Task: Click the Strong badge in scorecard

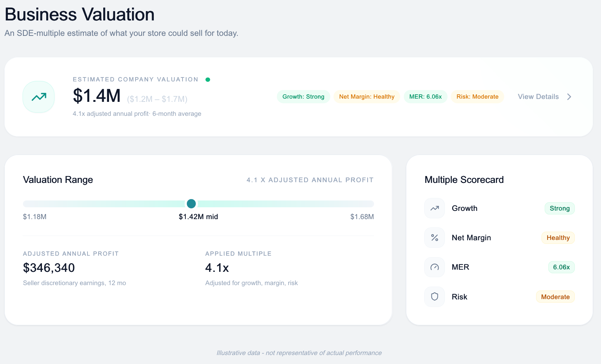Action: pyautogui.click(x=560, y=208)
